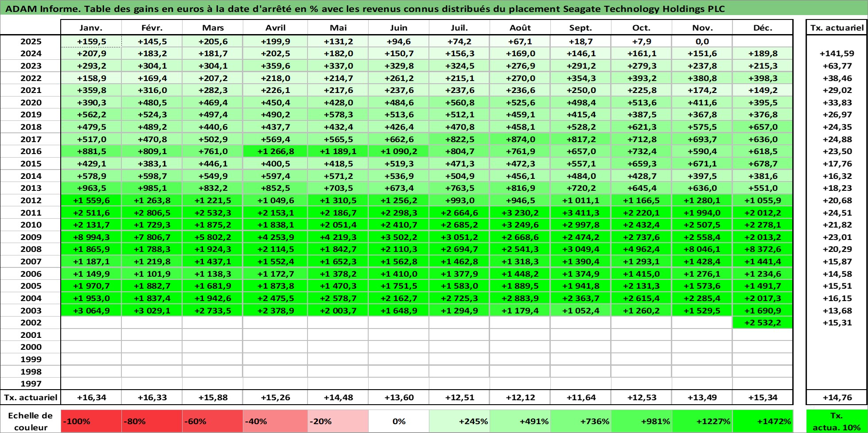This screenshot has height=433, width=868.
Task: Click actuarial rate +15,31 for 2002
Action: (837, 323)
